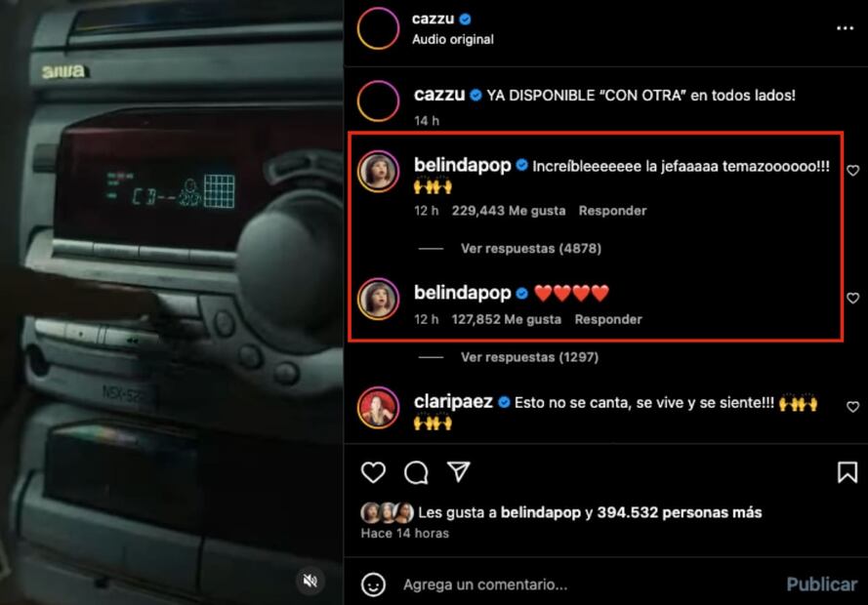The image size is (868, 605).
Task: Like claripaez's comment
Action: [x=853, y=407]
